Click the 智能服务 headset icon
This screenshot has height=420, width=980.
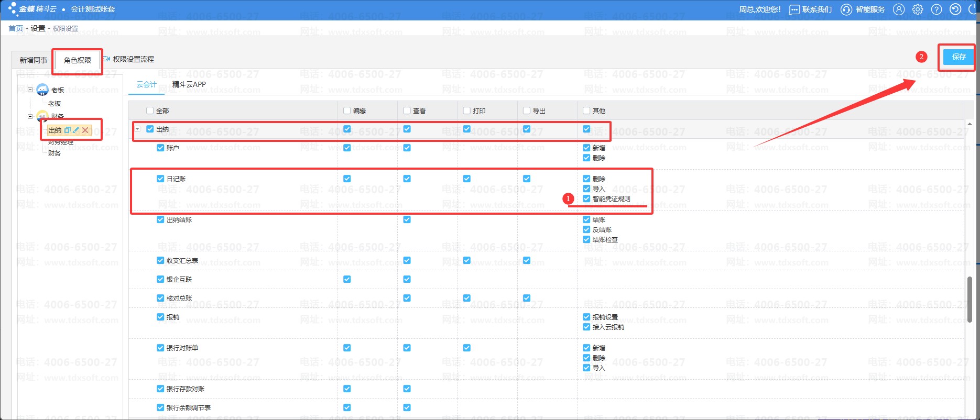tap(846, 9)
